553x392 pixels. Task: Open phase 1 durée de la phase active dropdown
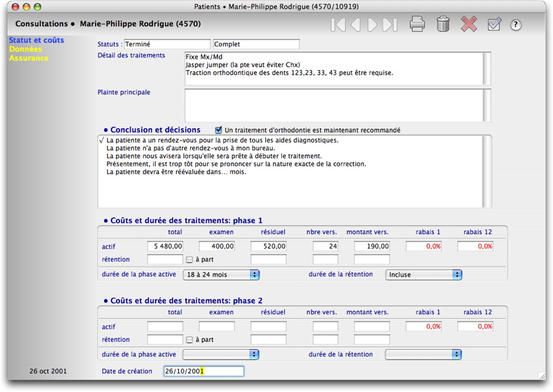point(221,275)
